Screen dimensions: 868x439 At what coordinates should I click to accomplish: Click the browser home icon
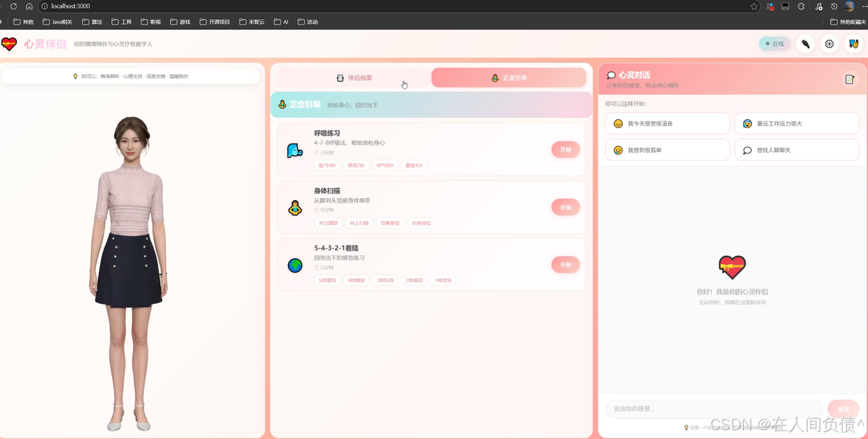pyautogui.click(x=29, y=6)
